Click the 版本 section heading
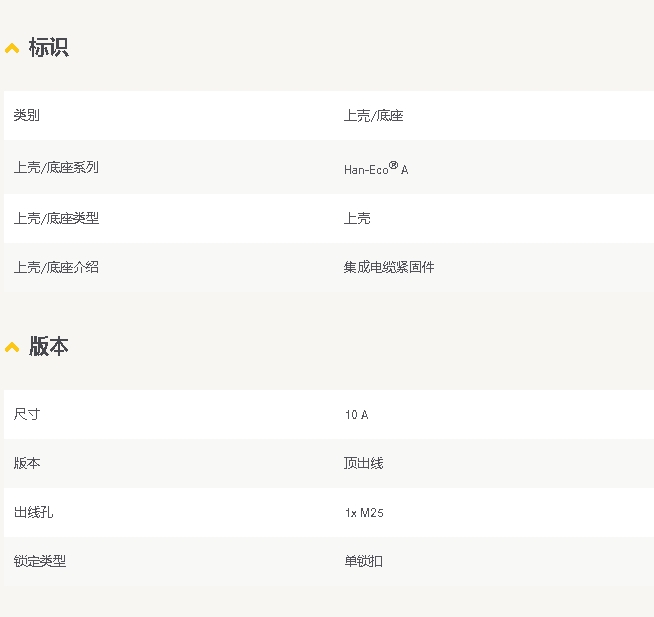654x617 pixels. [48, 346]
